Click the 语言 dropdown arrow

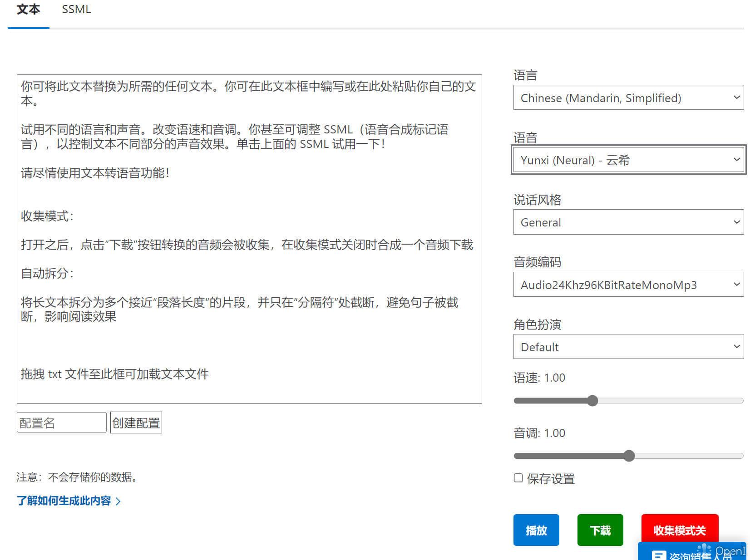pyautogui.click(x=736, y=97)
